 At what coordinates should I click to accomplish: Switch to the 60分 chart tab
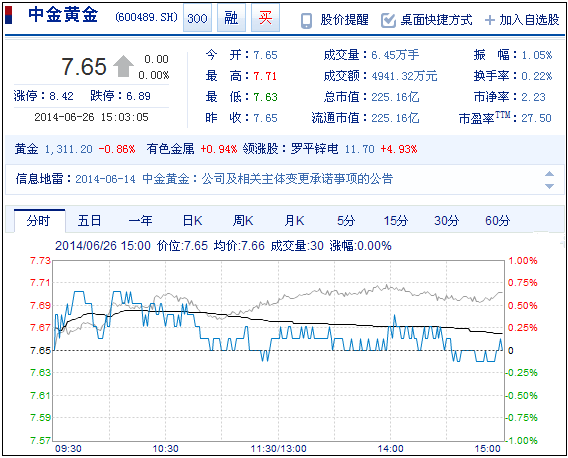(497, 221)
